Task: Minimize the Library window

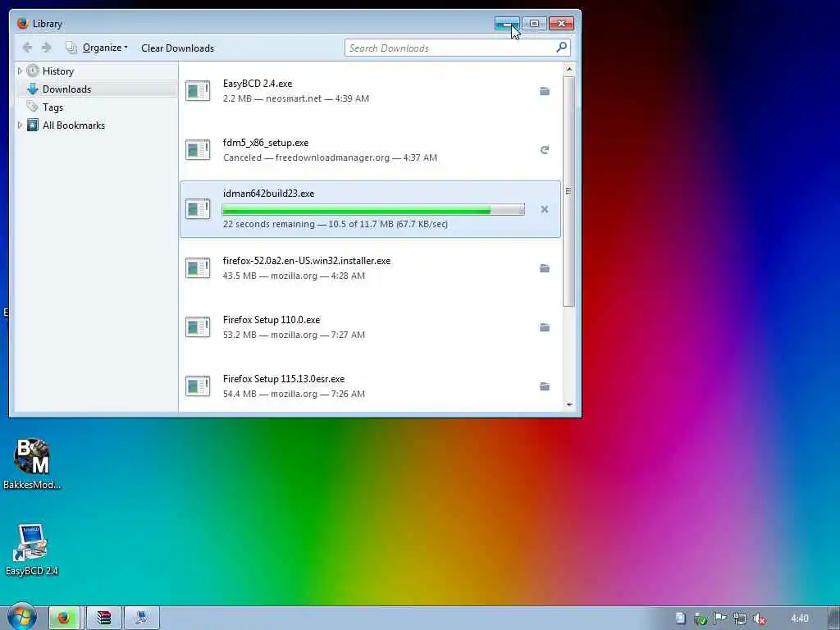Action: 507,23
